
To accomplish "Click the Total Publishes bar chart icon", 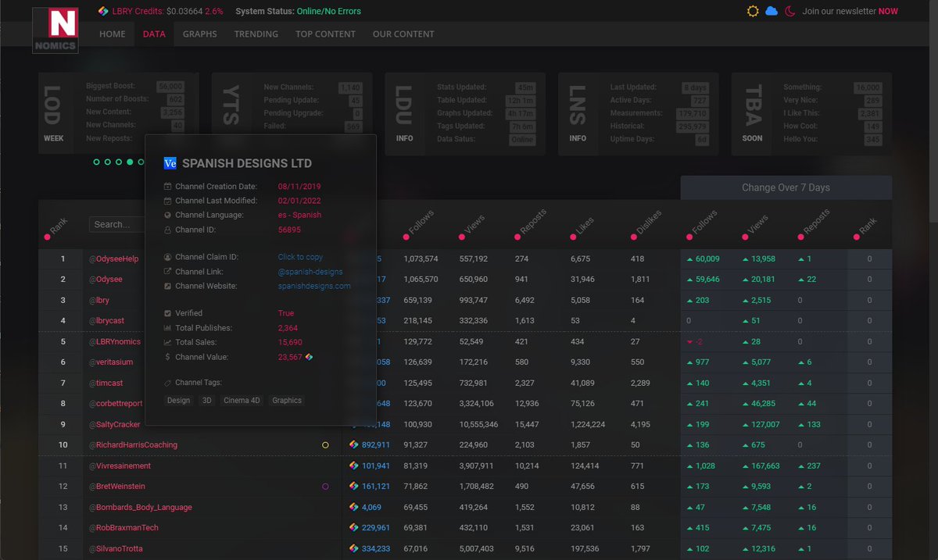I will [168, 328].
